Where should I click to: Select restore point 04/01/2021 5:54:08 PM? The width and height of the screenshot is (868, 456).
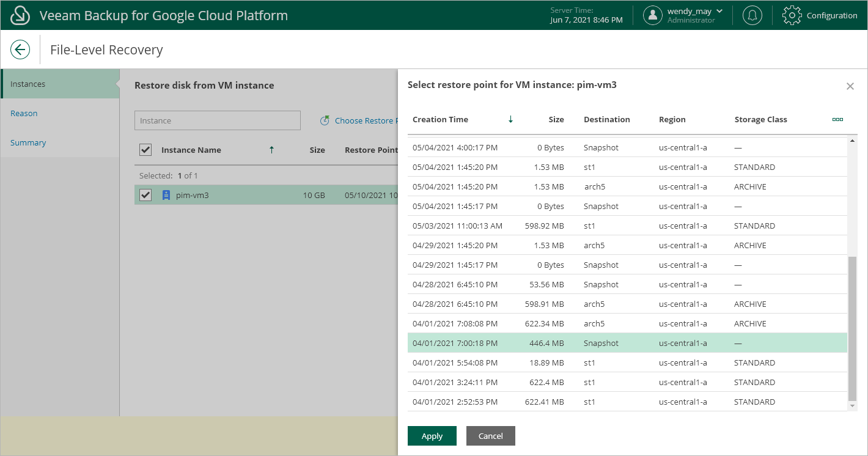628,362
